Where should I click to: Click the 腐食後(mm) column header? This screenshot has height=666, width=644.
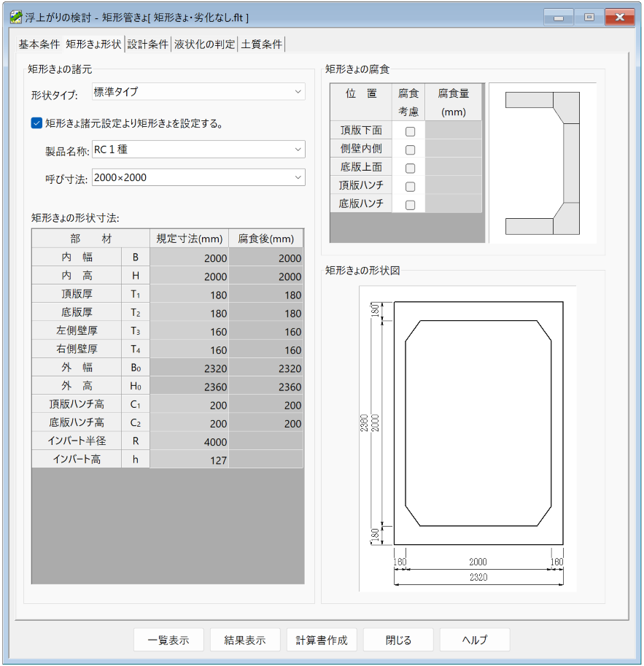point(266,239)
